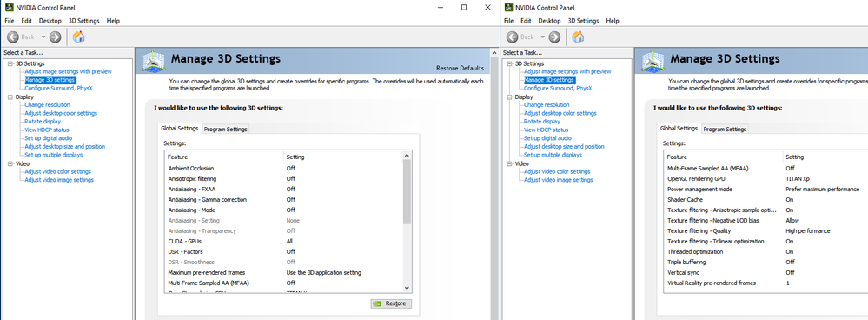Collapse the 3D Settings tree node in the left window
Screen dimensions: 868x320
(10, 63)
